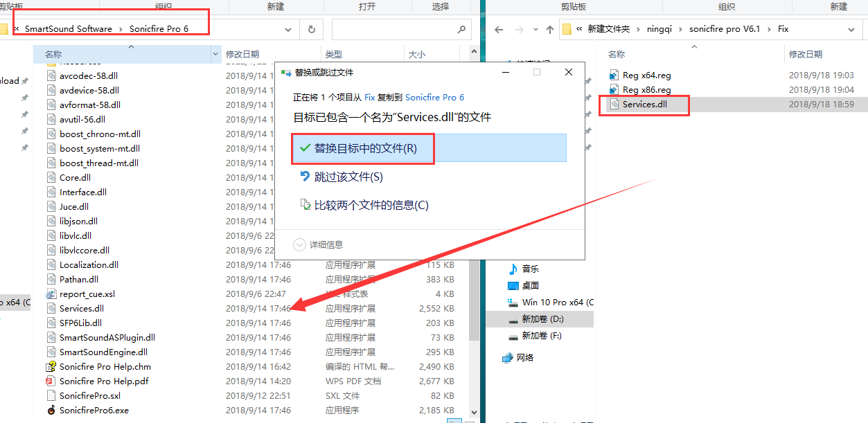Open the address bar history dropdown in the left window

[289, 29]
